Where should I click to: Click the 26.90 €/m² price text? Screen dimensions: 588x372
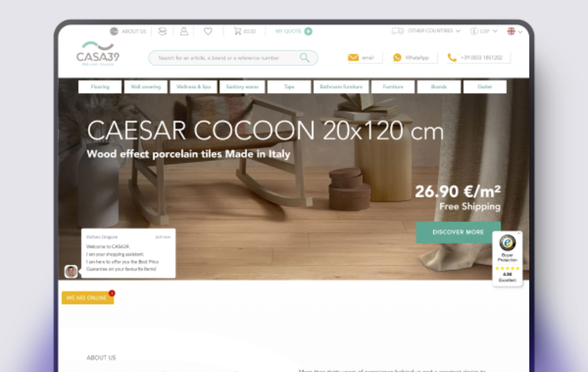458,192
